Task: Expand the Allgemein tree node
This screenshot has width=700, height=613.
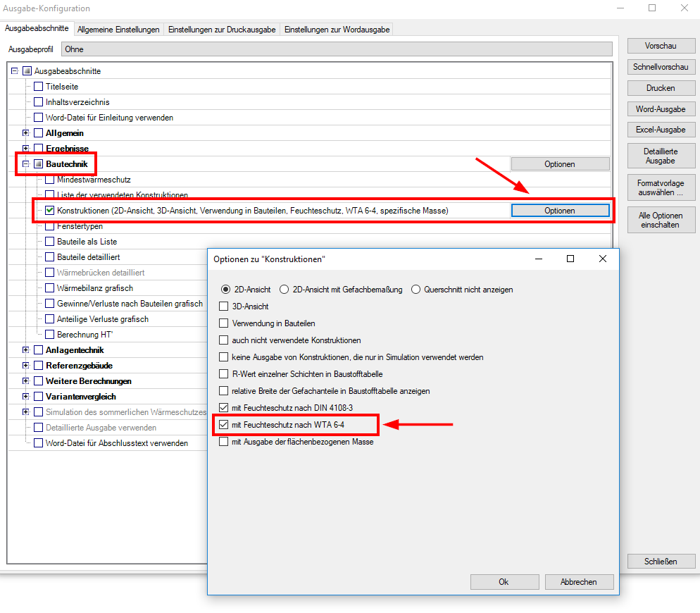Action: [27, 133]
